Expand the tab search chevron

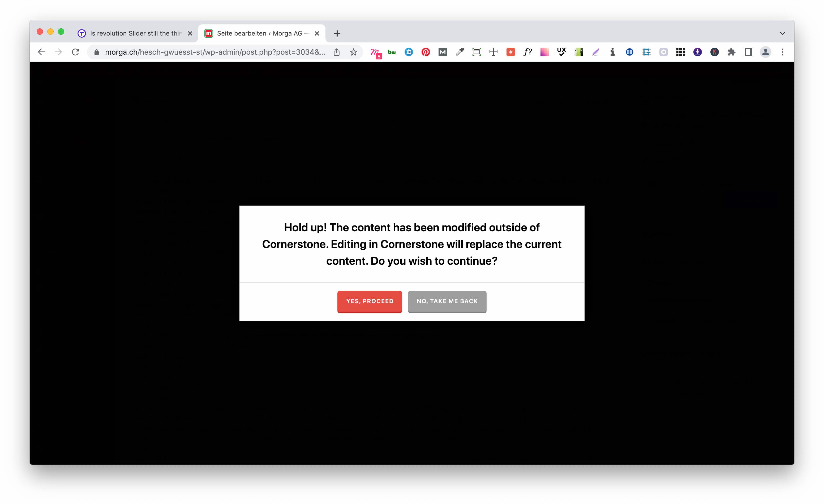(782, 33)
